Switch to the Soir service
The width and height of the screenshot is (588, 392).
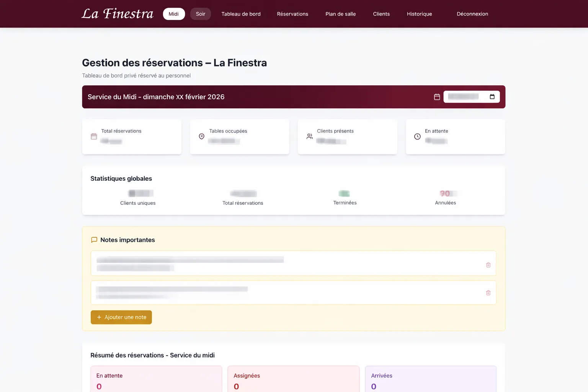coord(200,14)
